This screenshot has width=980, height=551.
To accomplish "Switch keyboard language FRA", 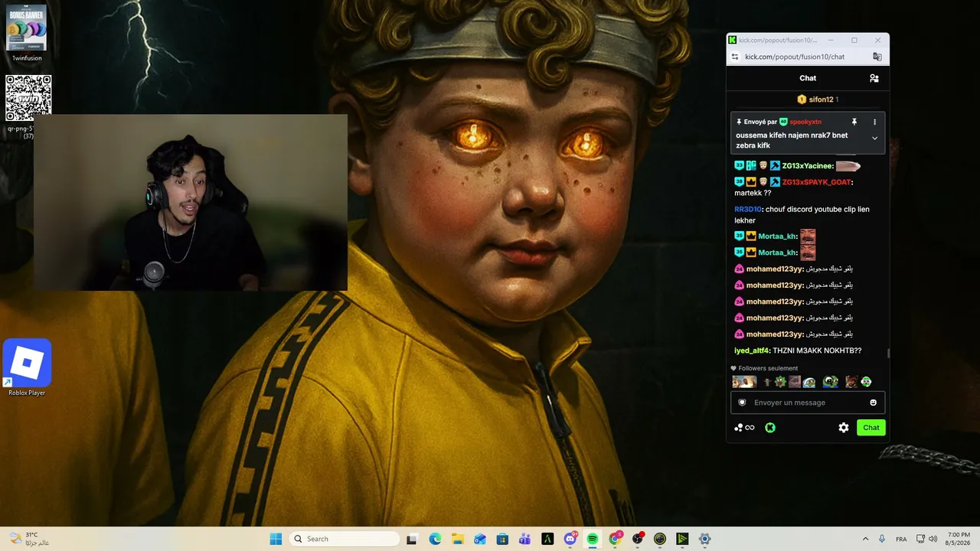I will tap(901, 539).
